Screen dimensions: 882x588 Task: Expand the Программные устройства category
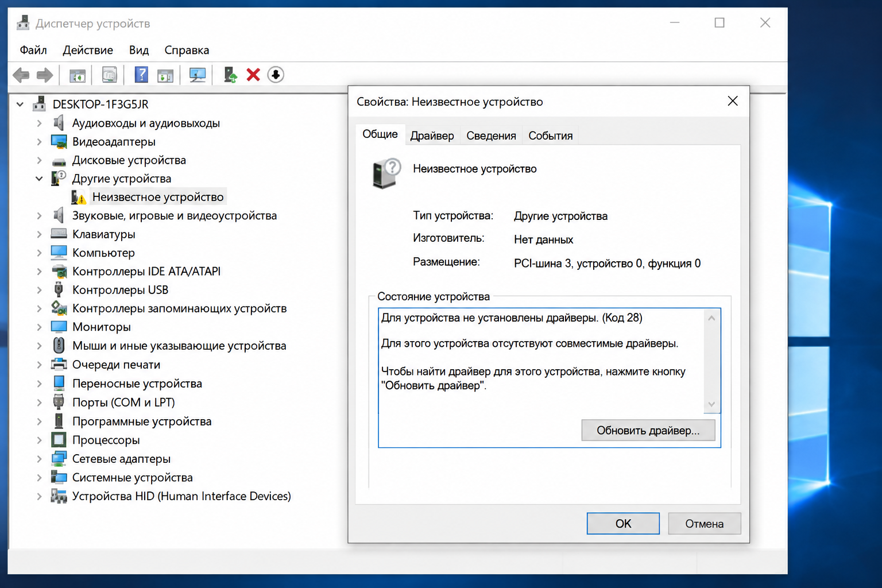pyautogui.click(x=39, y=421)
